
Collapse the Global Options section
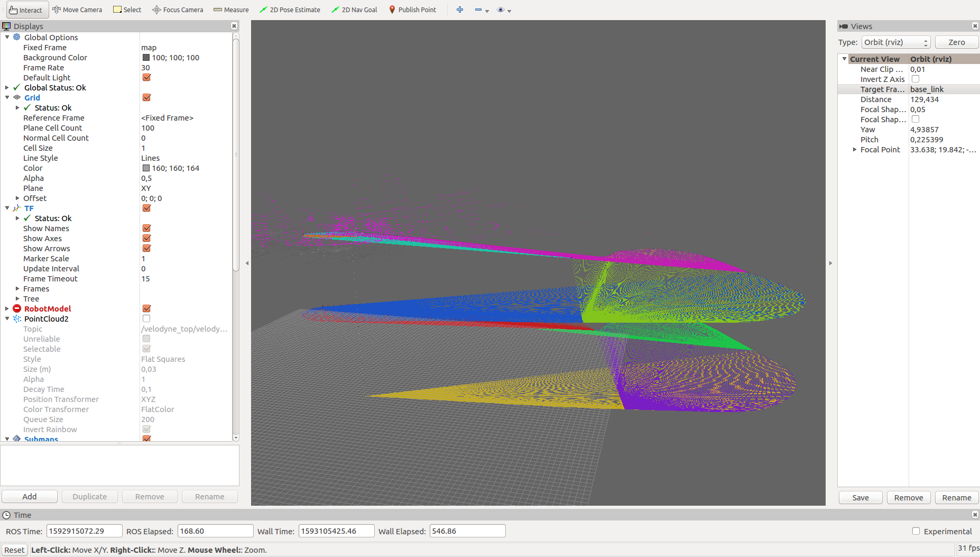[x=7, y=37]
